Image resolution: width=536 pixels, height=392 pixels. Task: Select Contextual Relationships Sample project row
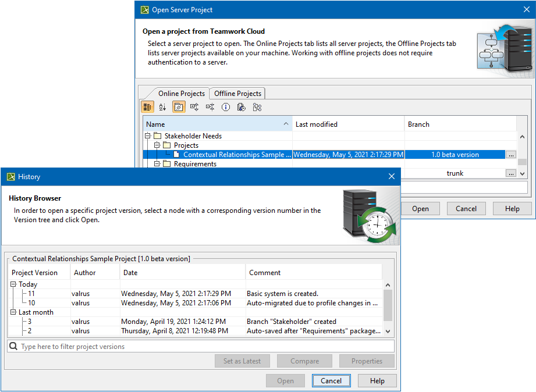pyautogui.click(x=324, y=155)
